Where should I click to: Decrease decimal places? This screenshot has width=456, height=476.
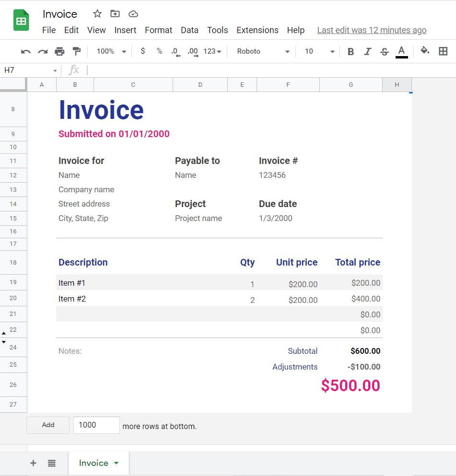[x=175, y=51]
